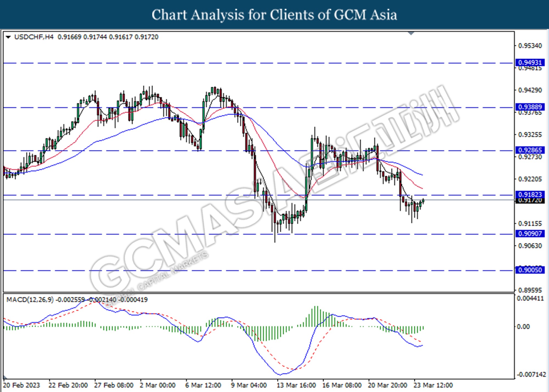The image size is (549, 392).
Task: Click the 0.94290 price axis value
Action: tap(530, 90)
